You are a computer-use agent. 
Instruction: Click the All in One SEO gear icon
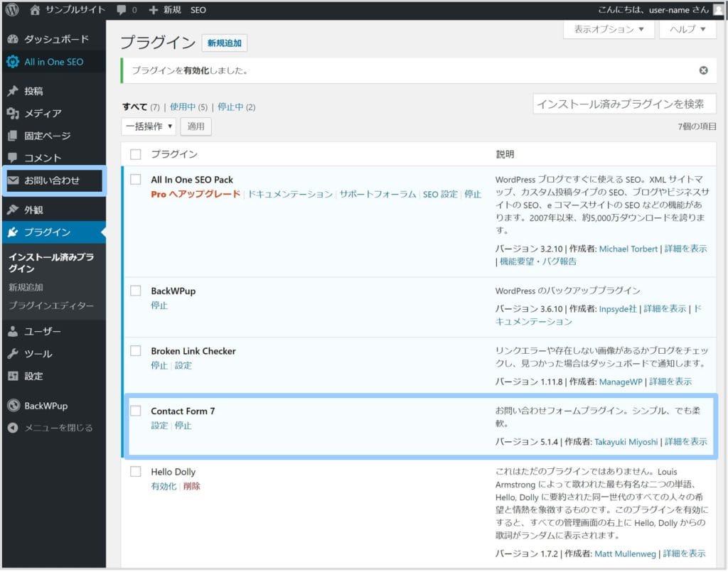(13, 62)
